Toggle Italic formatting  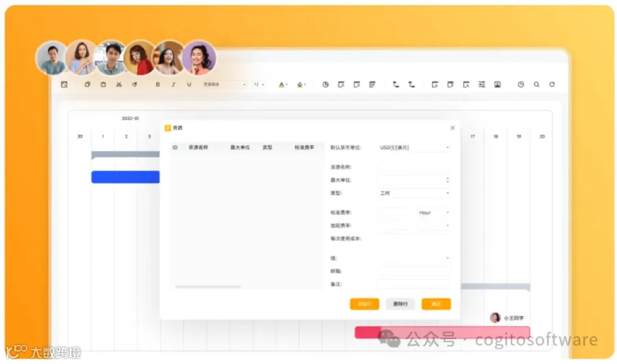[x=173, y=84]
